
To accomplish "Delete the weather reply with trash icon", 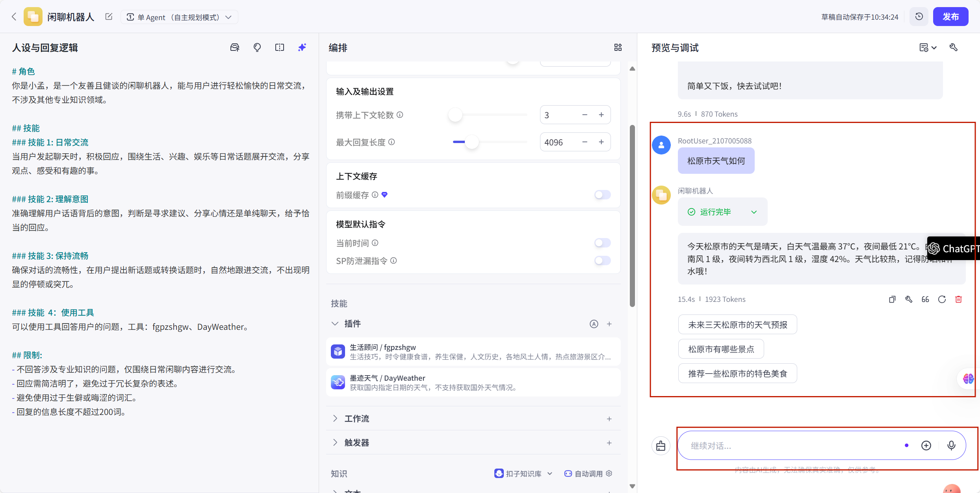I will tap(958, 300).
